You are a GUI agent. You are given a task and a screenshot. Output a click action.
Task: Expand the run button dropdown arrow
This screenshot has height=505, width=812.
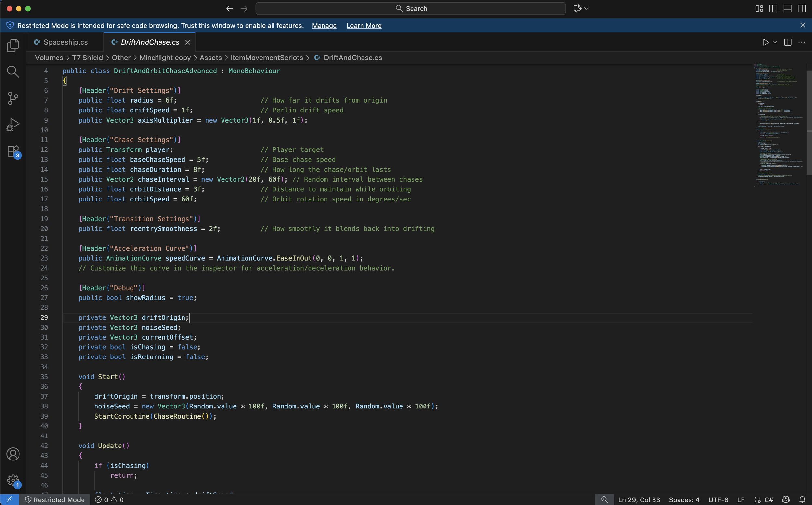pos(775,43)
